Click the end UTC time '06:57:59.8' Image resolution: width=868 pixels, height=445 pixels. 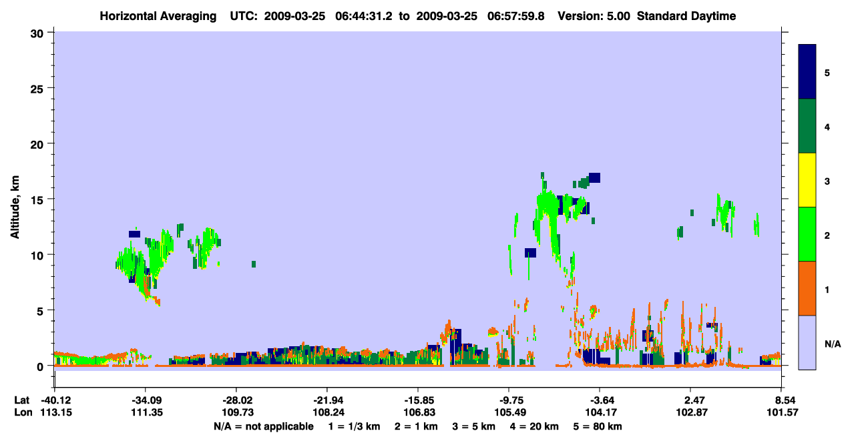(517, 16)
